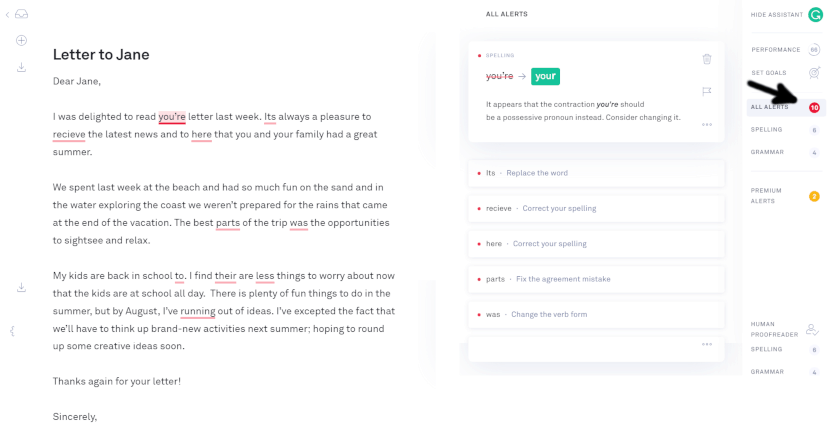Click the upper download icon in left sidebar
830x430 pixels.
pyautogui.click(x=21, y=67)
